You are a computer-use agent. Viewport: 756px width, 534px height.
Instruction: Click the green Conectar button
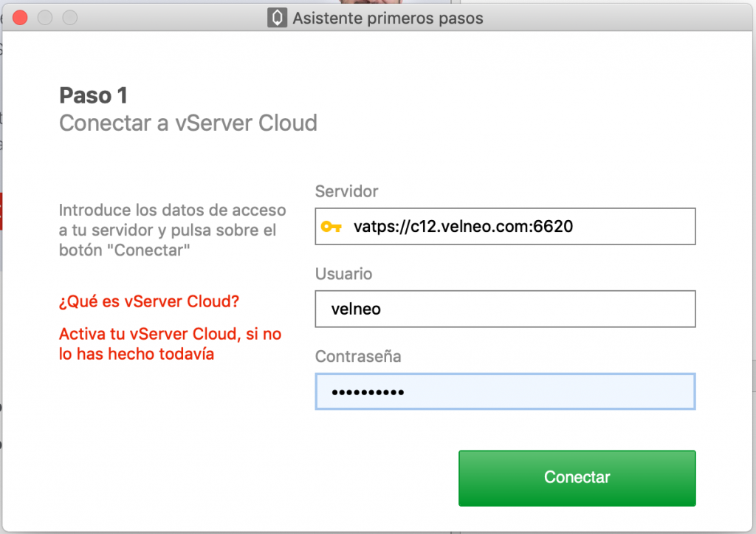tap(577, 478)
